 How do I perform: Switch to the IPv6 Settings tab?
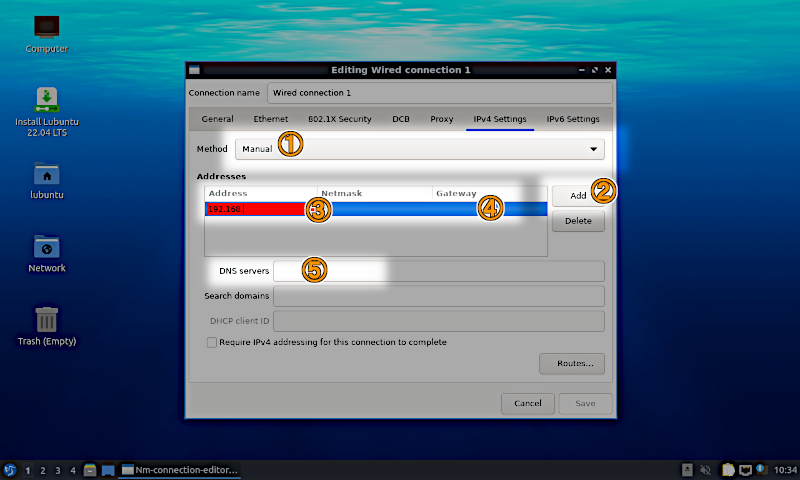click(573, 119)
